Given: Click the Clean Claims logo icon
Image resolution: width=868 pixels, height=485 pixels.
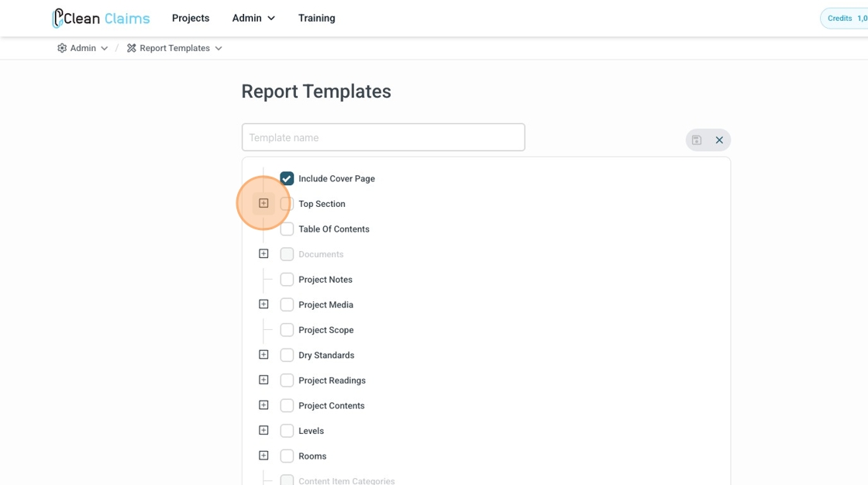Looking at the screenshot, I should click(x=57, y=18).
